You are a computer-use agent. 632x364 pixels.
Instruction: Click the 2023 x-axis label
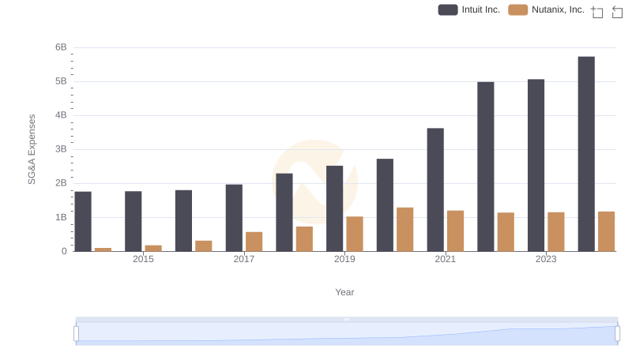pyautogui.click(x=546, y=259)
